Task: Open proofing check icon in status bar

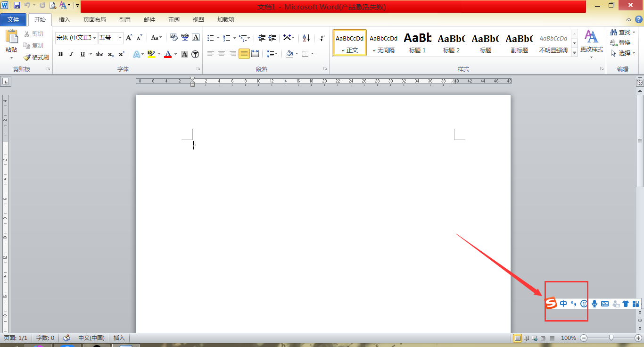Action: pos(66,338)
